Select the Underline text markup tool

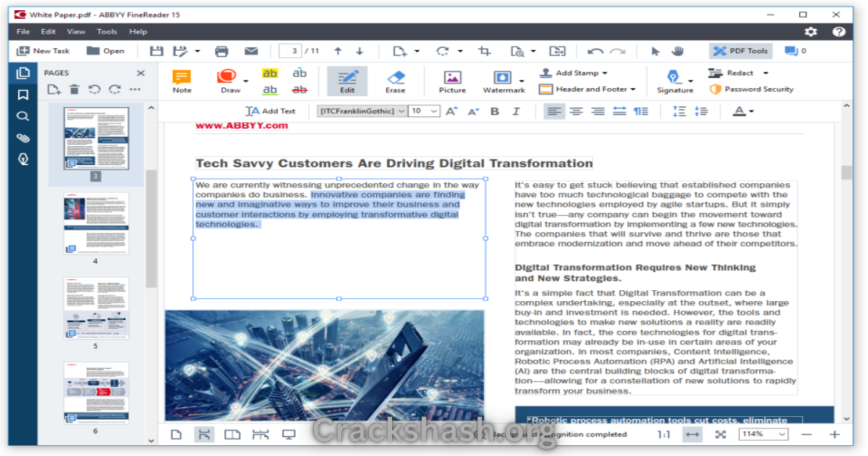tap(270, 90)
